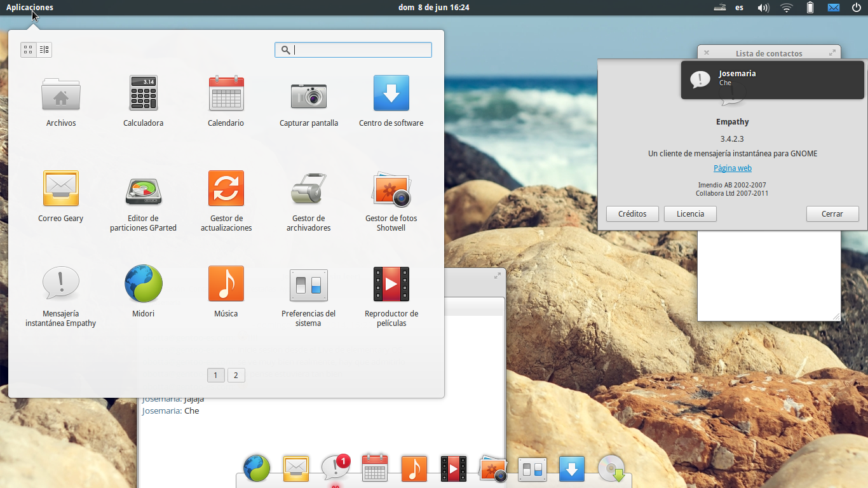Open the battery indicator
This screenshot has height=488, width=868.
point(810,8)
